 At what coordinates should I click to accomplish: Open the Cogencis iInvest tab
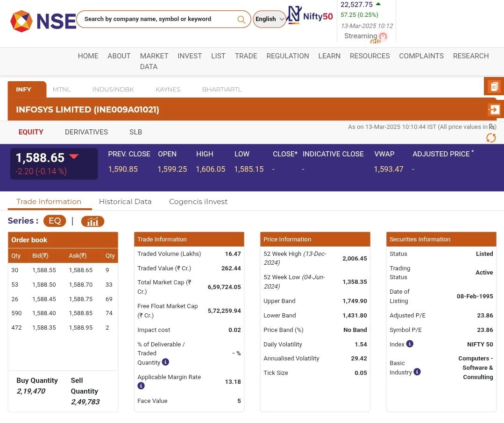198,202
